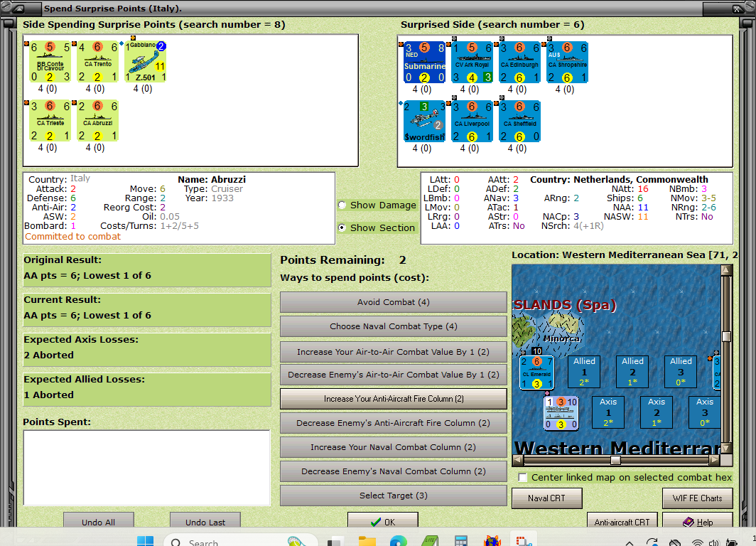Select the Swordfish aircraft counter
Screen dimensions: 756x546
[x=424, y=122]
